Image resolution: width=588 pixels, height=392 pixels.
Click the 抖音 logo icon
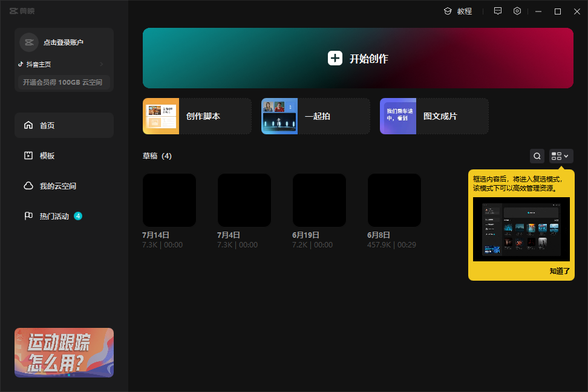pyautogui.click(x=21, y=64)
